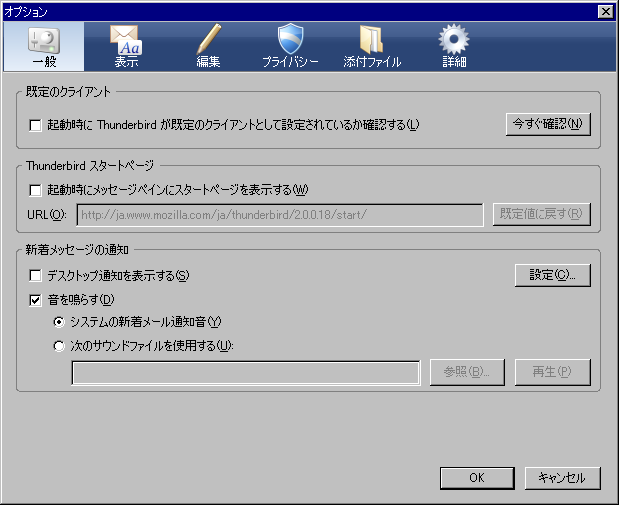Open the 一般 (General) options pane
The width and height of the screenshot is (619, 505).
(x=44, y=47)
